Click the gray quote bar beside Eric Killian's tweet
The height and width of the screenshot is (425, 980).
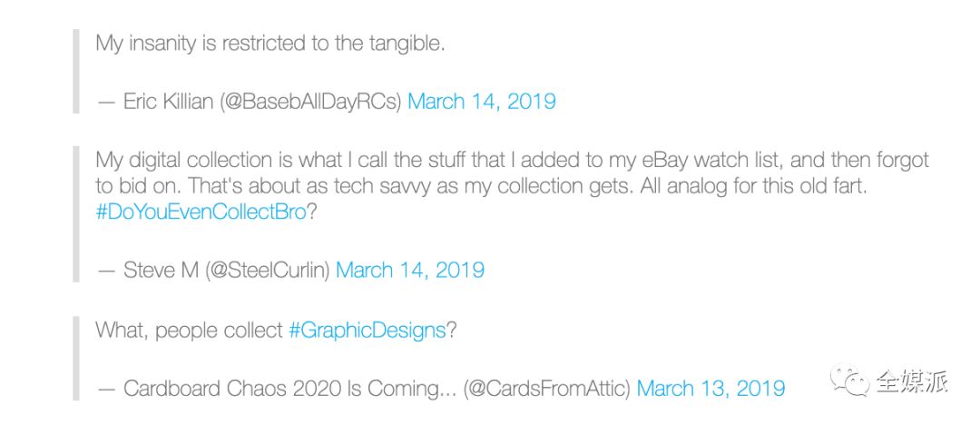click(76, 71)
